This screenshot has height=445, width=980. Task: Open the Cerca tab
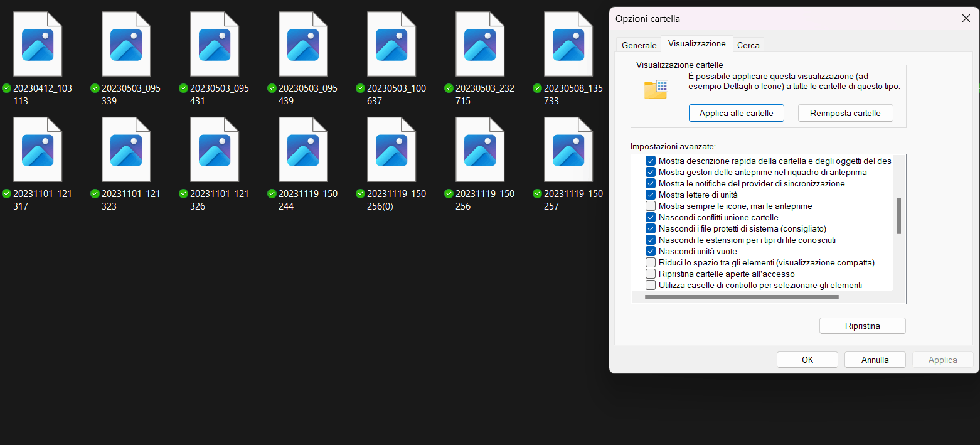pos(748,45)
